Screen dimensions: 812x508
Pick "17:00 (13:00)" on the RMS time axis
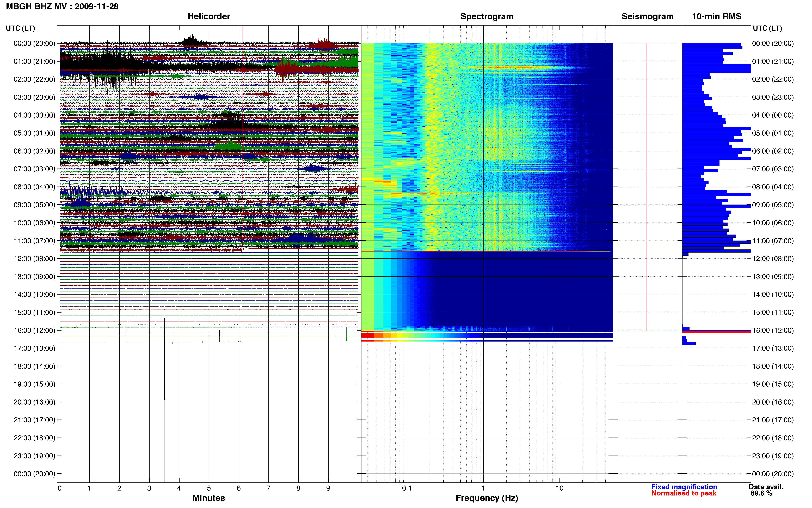(773, 348)
